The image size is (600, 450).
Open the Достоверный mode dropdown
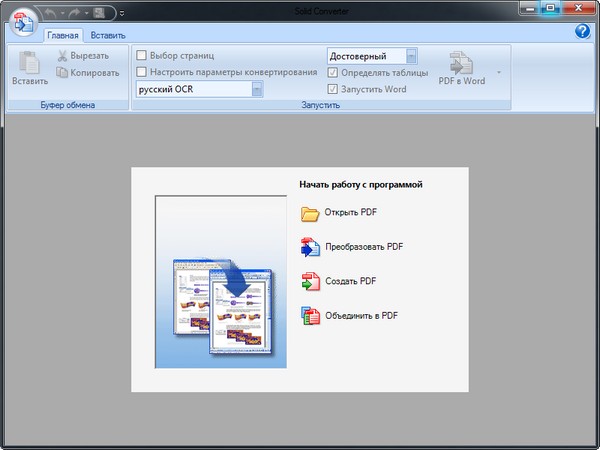412,56
